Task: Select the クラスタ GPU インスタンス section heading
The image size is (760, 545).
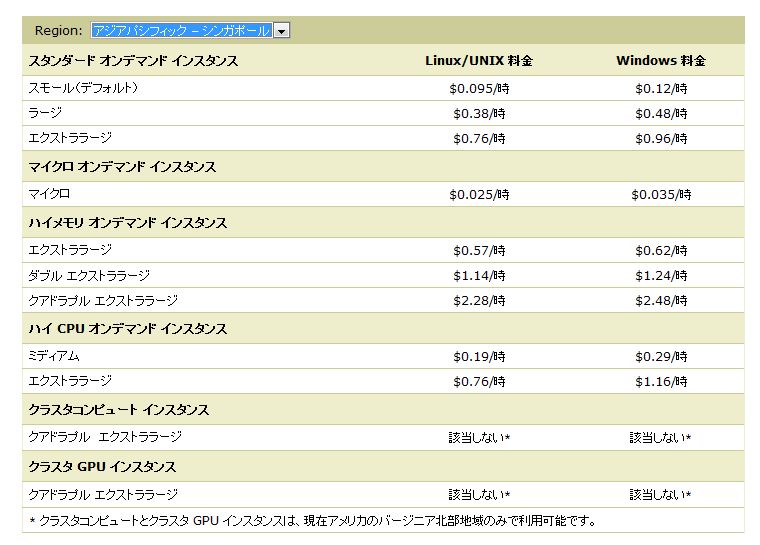Action: [102, 467]
